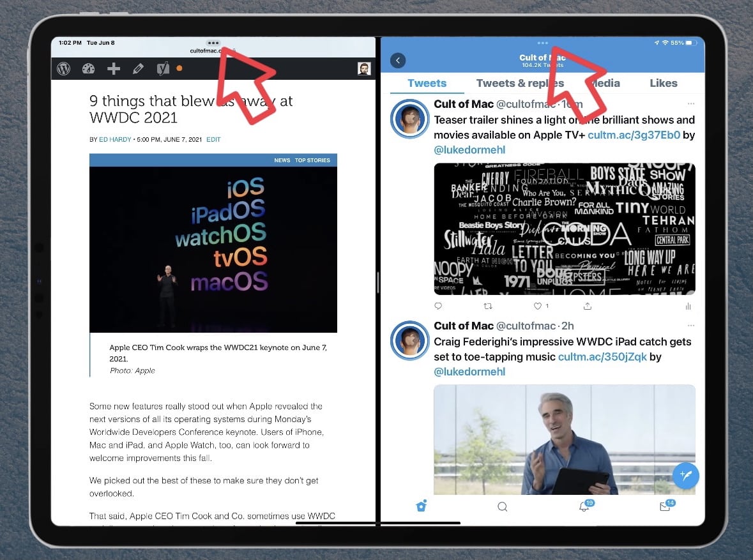Viewport: 753px width, 560px height.
Task: Open the Yoast SEO icon in admin bar
Action: (x=163, y=69)
